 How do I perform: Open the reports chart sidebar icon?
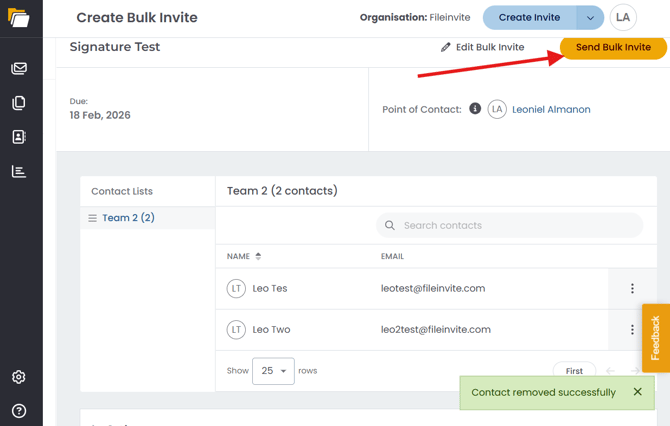point(19,171)
